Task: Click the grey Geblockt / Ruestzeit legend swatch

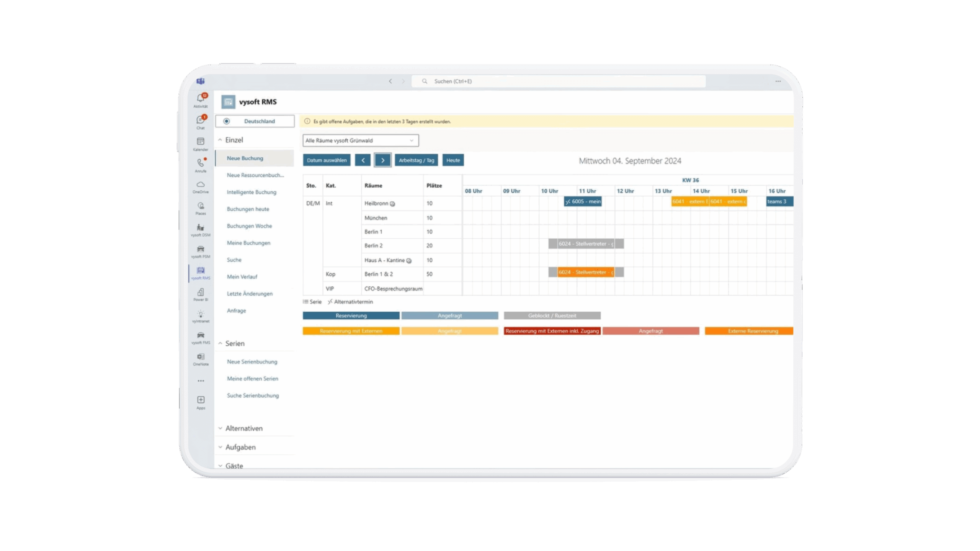Action: [x=552, y=316]
